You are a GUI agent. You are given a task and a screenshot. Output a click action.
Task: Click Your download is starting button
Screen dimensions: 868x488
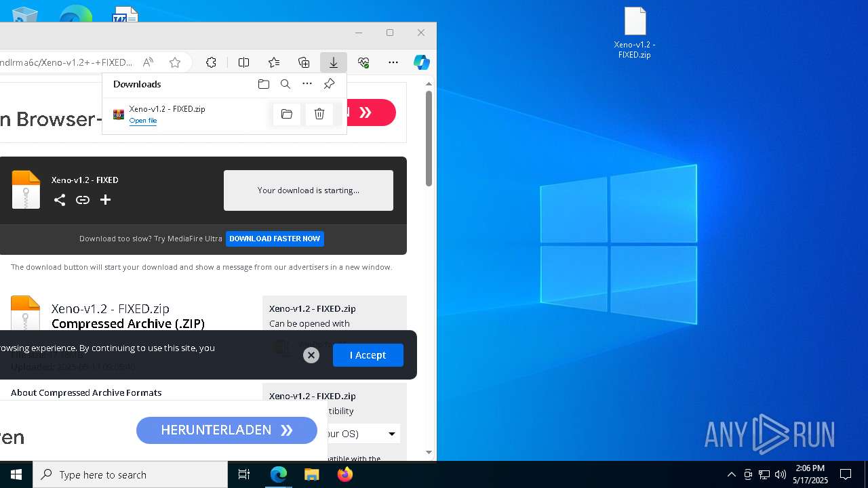tap(309, 190)
